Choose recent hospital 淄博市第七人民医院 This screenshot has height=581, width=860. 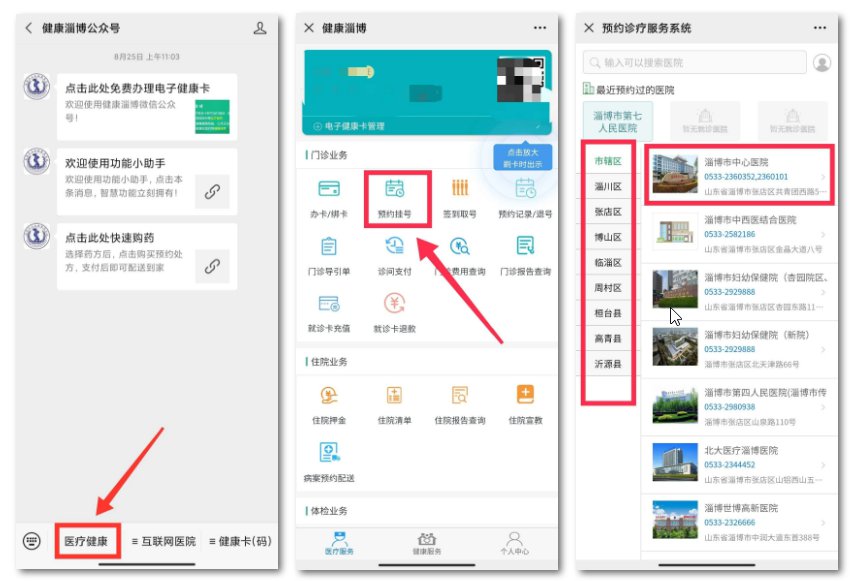coord(618,122)
